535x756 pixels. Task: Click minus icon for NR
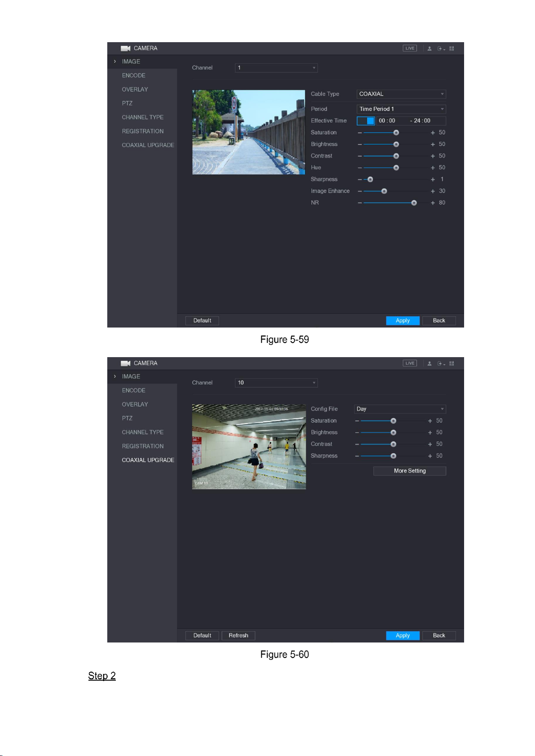tap(360, 203)
